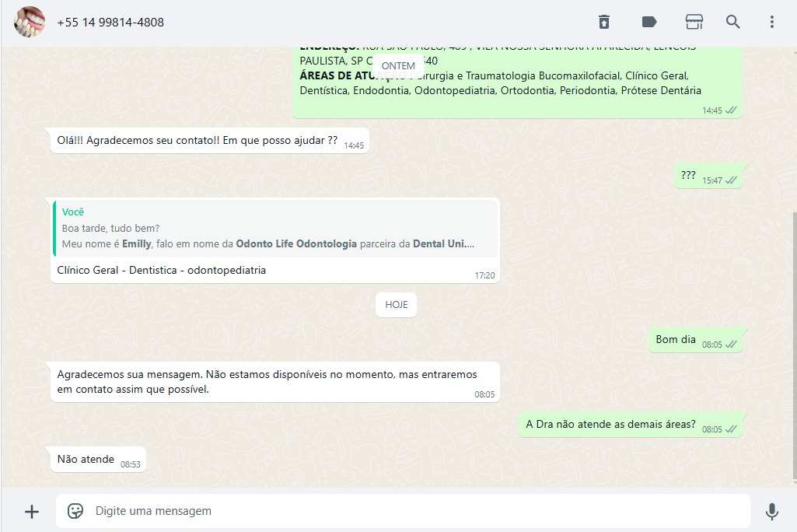Viewport: 797px width, 532px height.
Task: Click the chat's vertical scrollbar
Action: click(x=793, y=342)
